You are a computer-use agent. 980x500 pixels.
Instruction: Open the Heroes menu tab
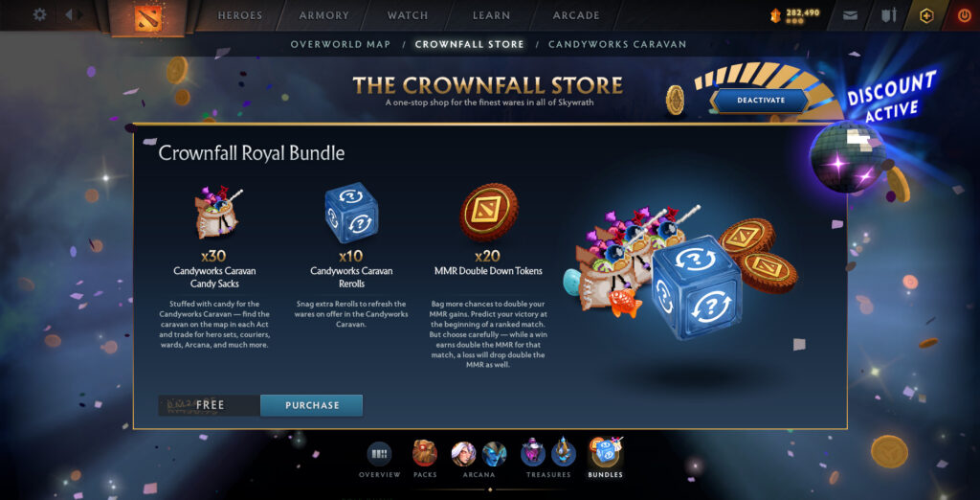pos(240,15)
